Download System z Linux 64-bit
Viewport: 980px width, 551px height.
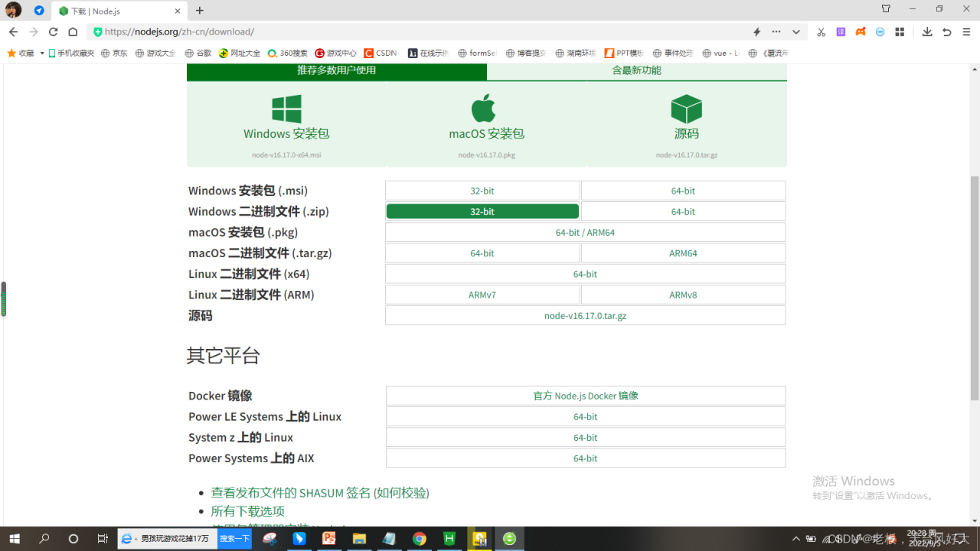586,437
